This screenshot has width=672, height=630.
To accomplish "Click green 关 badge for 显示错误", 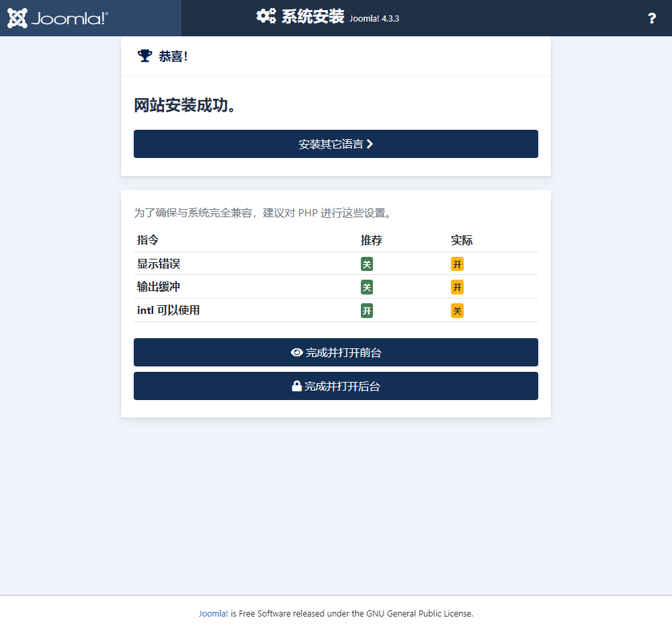I will click(x=367, y=264).
